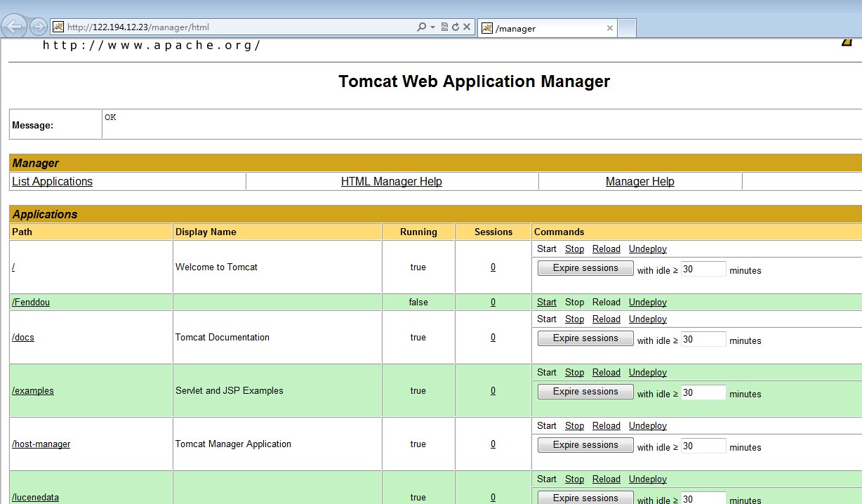
Task: Click Undeploy for the /lucenedata application
Action: pos(648,479)
